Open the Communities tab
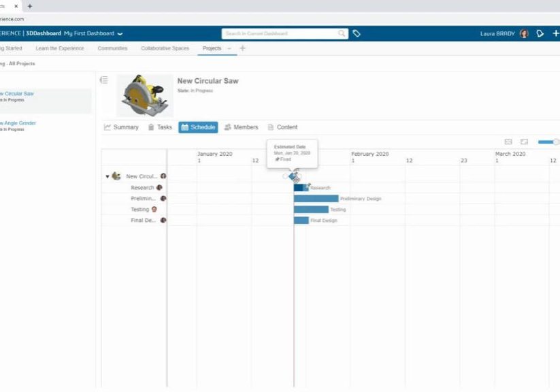 (x=112, y=48)
